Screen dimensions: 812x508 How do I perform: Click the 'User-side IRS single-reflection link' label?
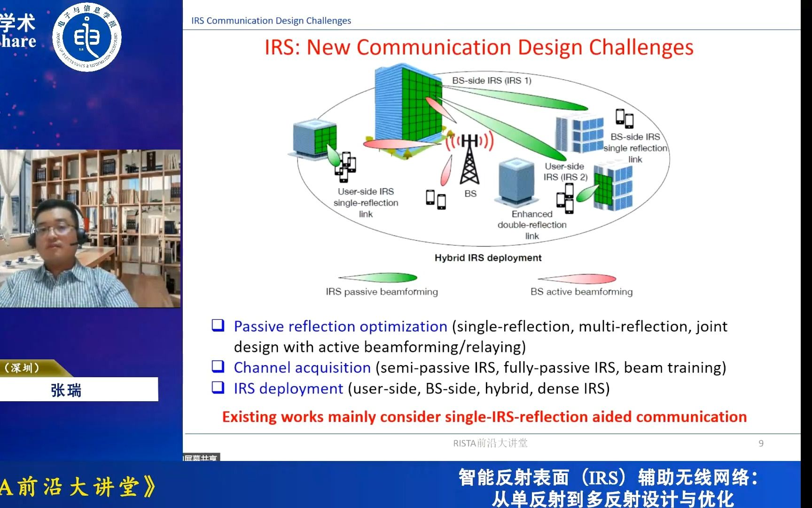tap(366, 203)
